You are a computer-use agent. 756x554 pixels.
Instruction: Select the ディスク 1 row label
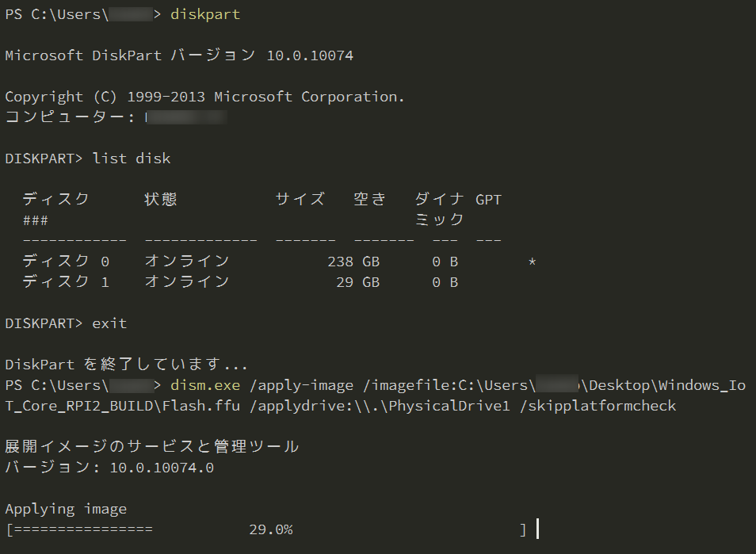[x=66, y=282]
